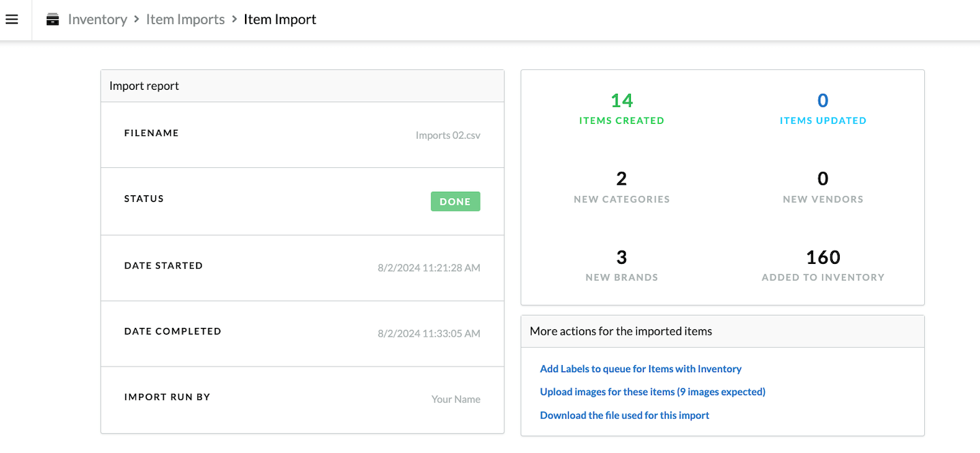Click the ITEMS CREATED label

tap(621, 120)
